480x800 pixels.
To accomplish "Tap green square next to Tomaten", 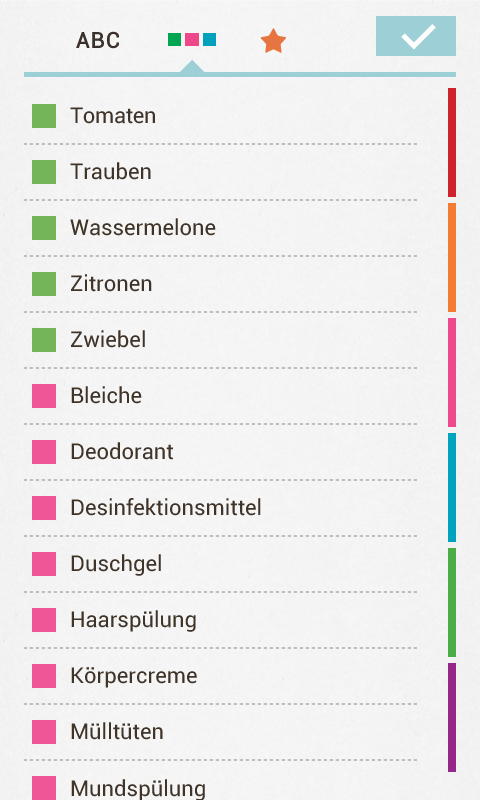I will [44, 116].
